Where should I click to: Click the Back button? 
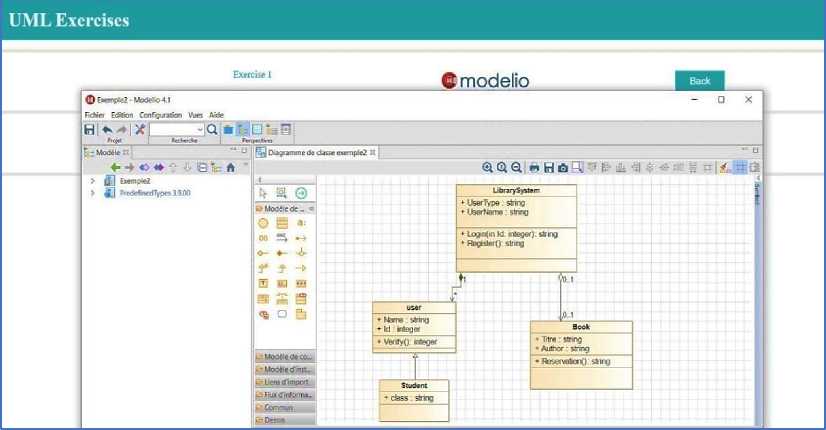(x=700, y=81)
